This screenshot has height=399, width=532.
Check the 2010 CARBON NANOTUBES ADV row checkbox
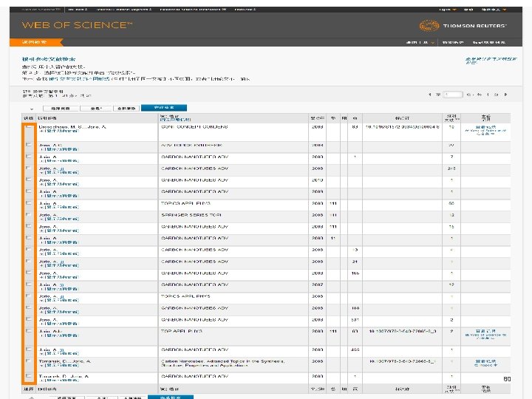(x=29, y=180)
